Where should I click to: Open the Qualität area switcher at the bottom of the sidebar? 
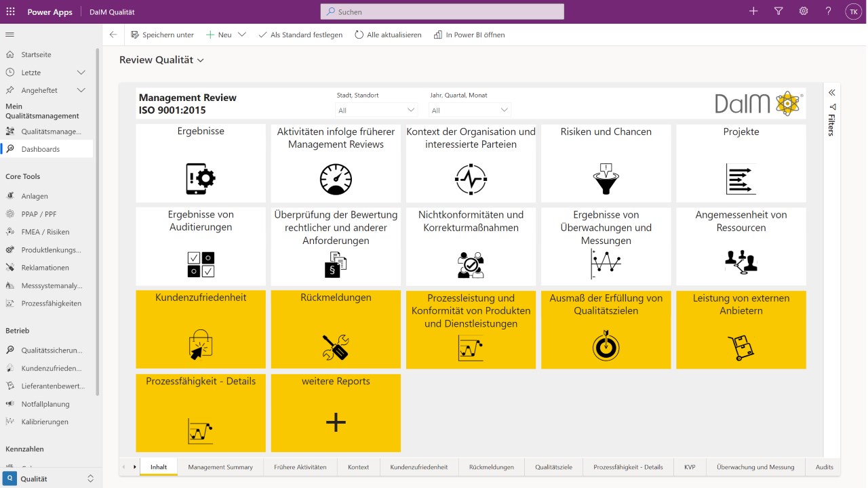pyautogui.click(x=51, y=479)
